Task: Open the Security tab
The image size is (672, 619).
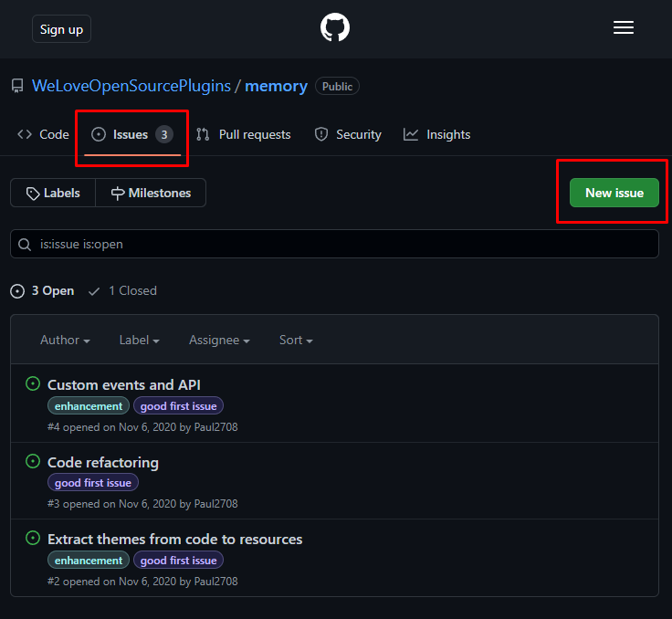Action: (x=348, y=134)
